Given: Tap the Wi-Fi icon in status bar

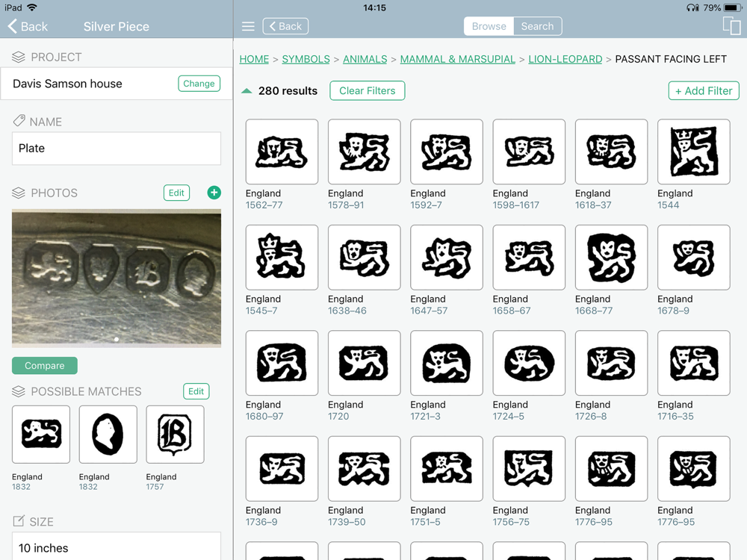Looking at the screenshot, I should 32,7.
